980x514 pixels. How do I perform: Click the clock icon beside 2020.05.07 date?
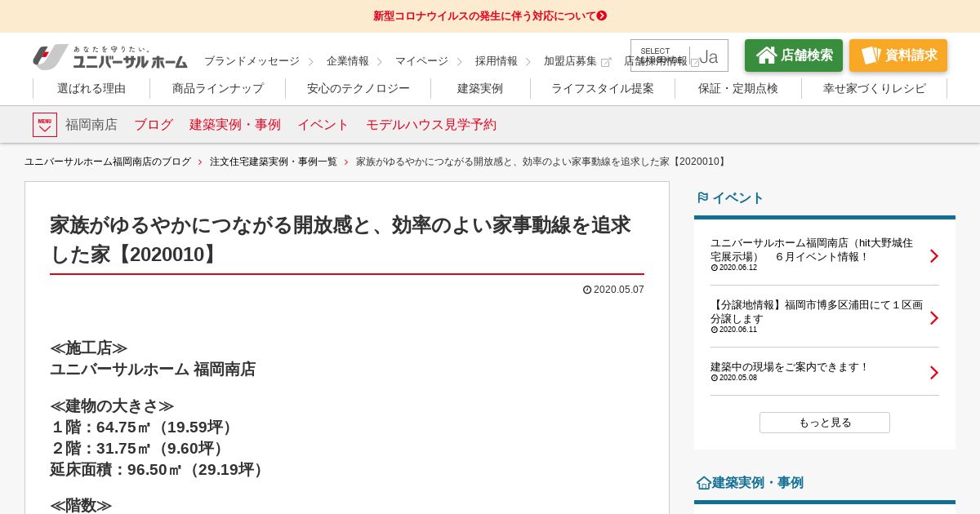587,290
